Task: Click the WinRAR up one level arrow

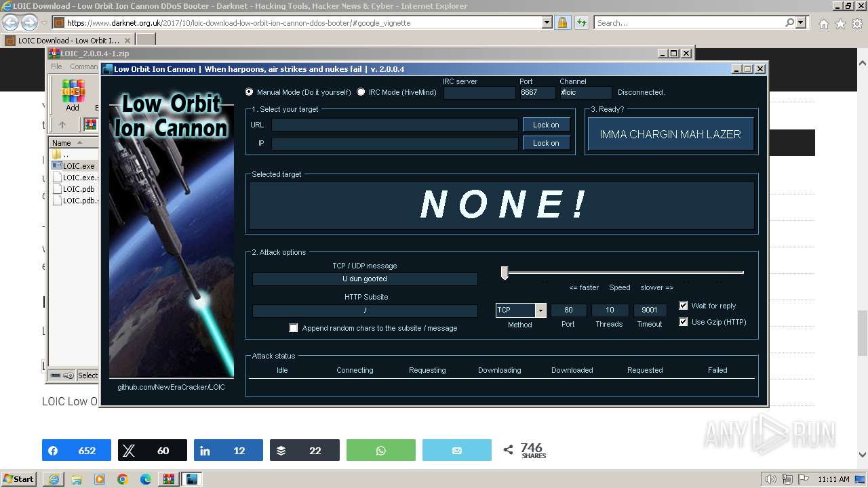Action: click(x=62, y=125)
